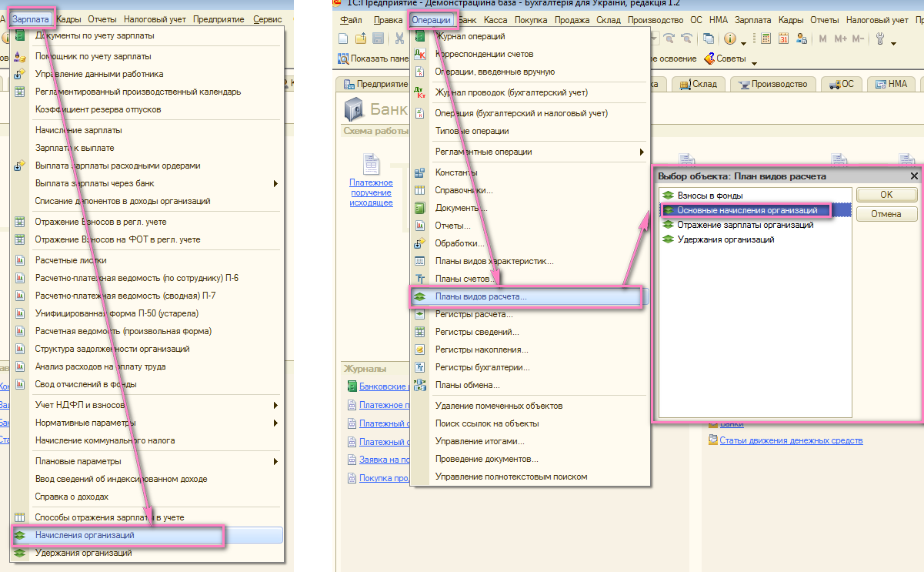924x572 pixels.
Task: Click the icon beside Справочники
Action: point(420,190)
